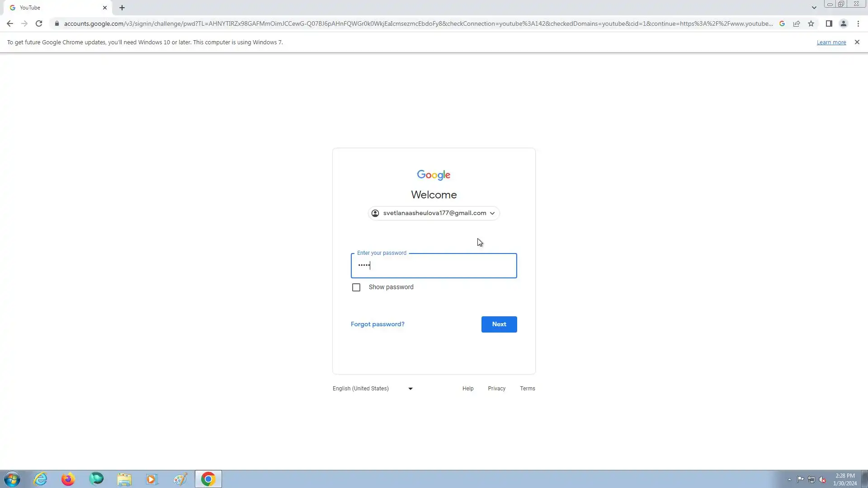Reload the page with the refresh icon
Screen dimensions: 868x488
click(39, 23)
